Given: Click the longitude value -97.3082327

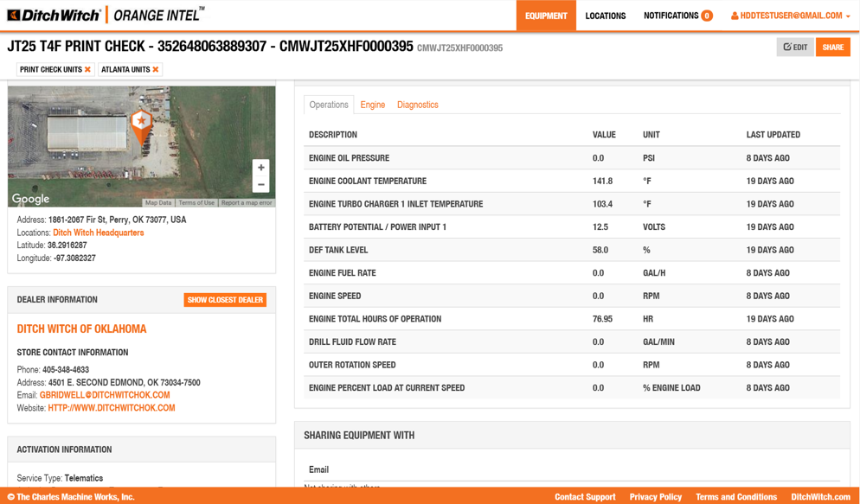Looking at the screenshot, I should tap(74, 258).
